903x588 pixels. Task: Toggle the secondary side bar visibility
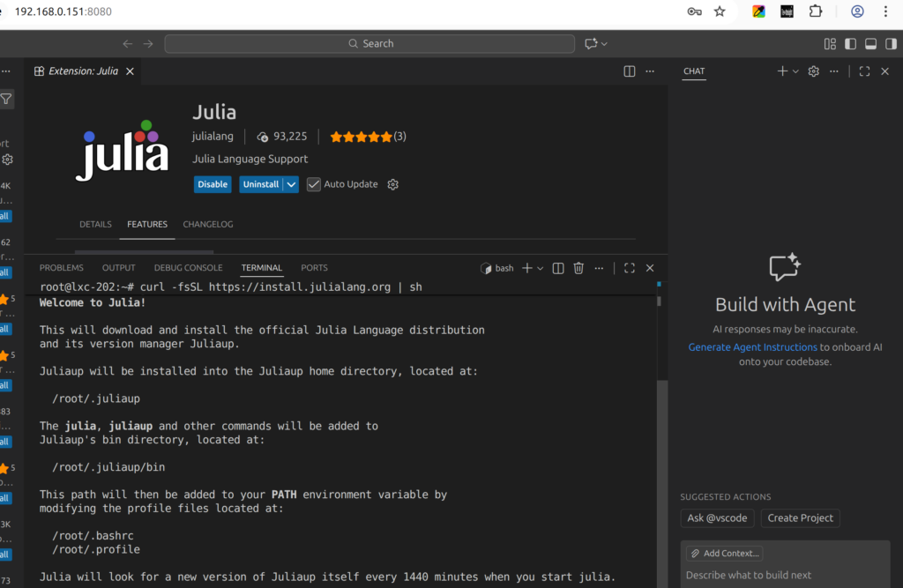pyautogui.click(x=890, y=44)
